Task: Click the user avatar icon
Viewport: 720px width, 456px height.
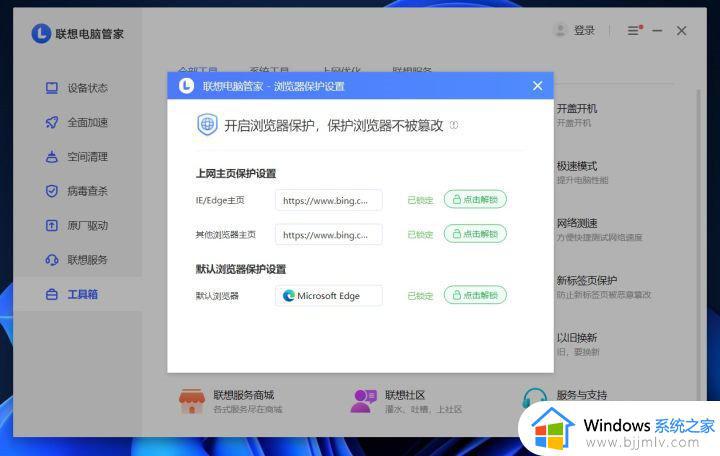Action: point(560,31)
